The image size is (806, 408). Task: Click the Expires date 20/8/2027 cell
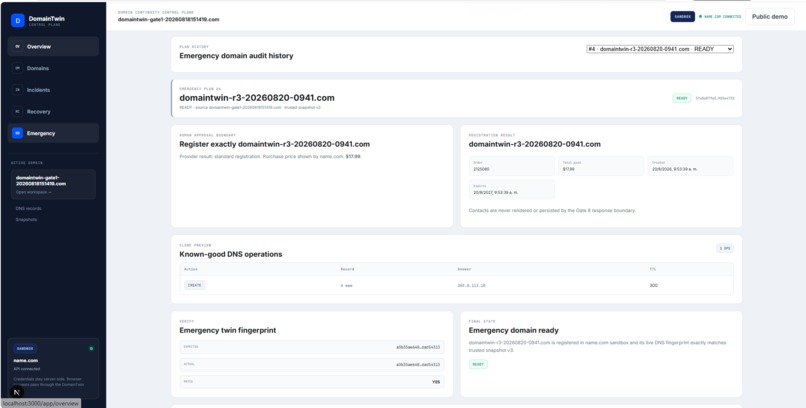pyautogui.click(x=511, y=189)
